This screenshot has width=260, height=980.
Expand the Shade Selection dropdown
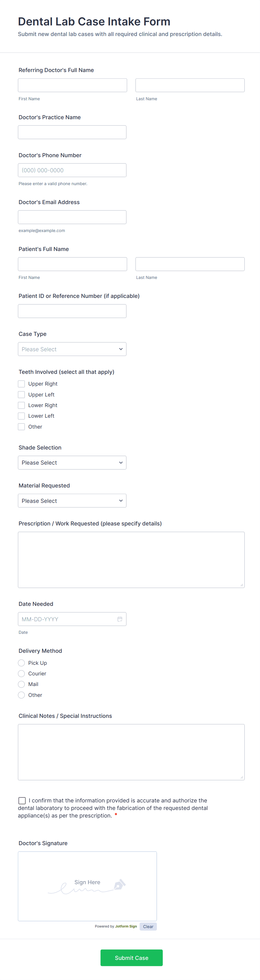tap(72, 463)
